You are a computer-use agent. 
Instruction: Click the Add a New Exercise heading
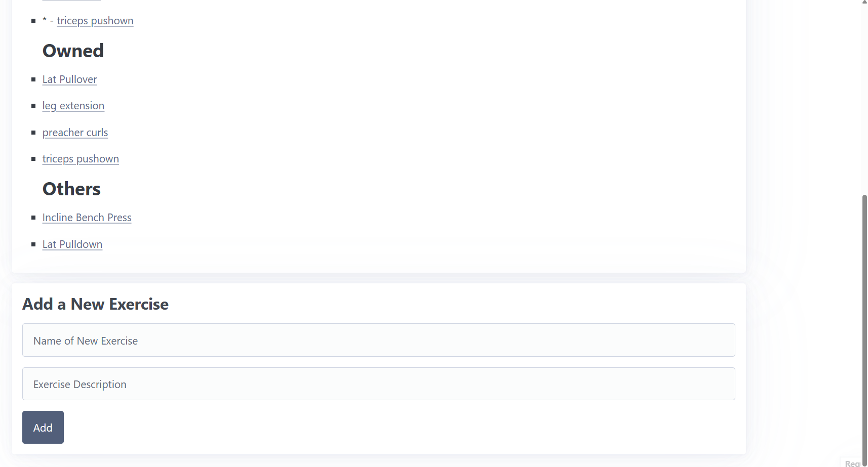click(95, 304)
